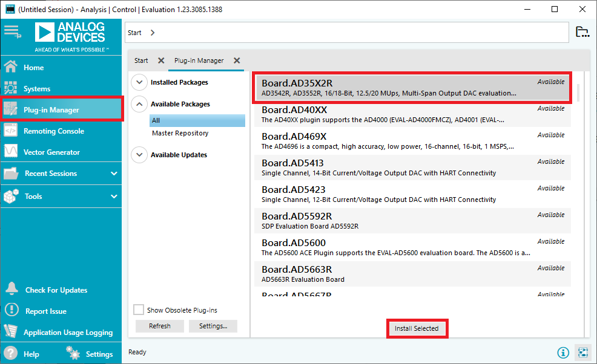This screenshot has height=364, width=597.
Task: Close the Plug-in Manager tab
Action: coord(237,60)
